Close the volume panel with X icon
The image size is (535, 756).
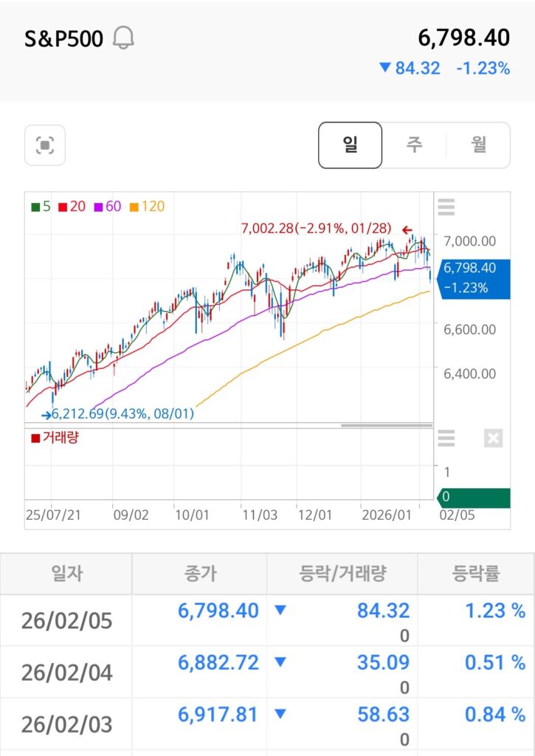point(493,439)
